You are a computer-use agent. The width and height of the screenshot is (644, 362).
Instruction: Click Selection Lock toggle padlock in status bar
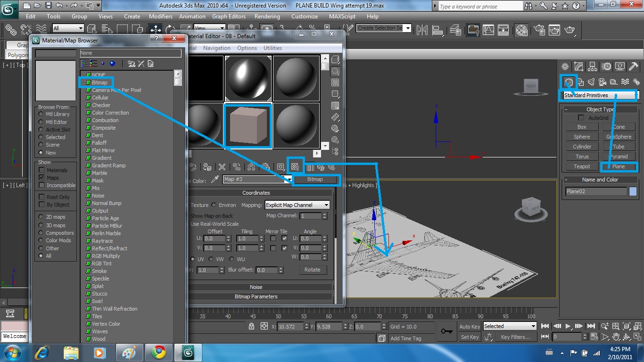pos(251,326)
